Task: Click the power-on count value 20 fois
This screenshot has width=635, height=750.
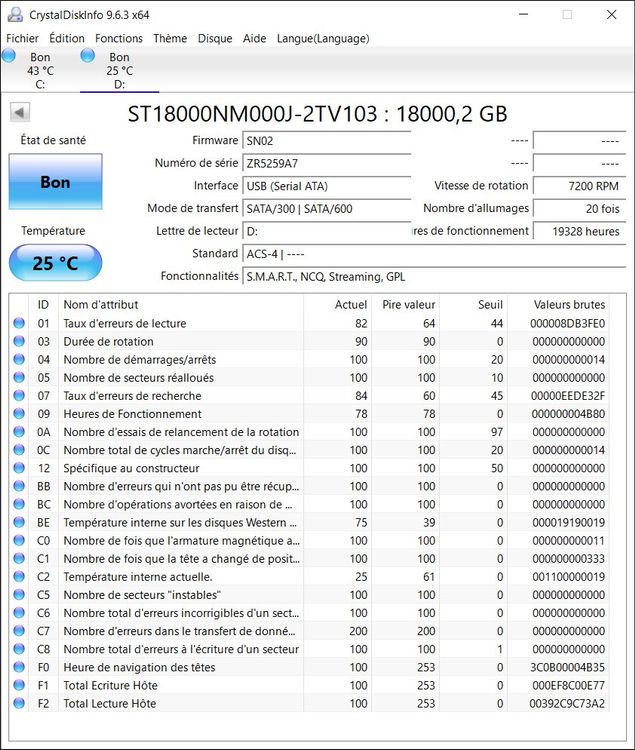Action: coord(580,209)
